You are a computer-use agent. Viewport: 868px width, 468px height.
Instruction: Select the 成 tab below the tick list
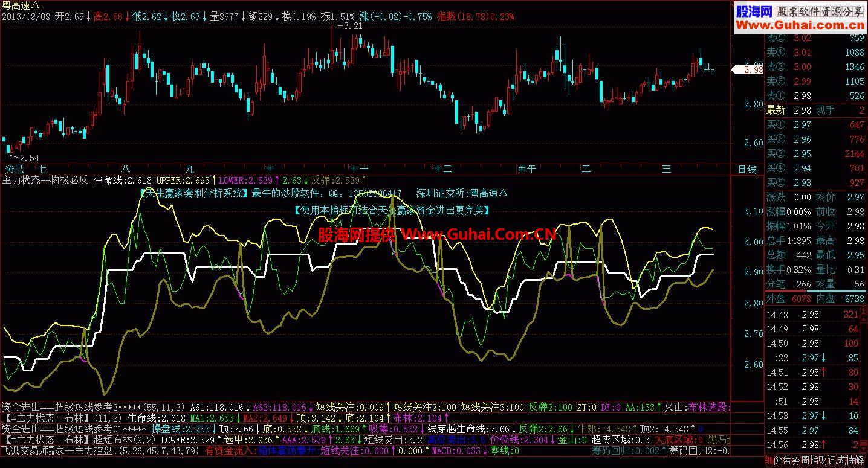841,460
